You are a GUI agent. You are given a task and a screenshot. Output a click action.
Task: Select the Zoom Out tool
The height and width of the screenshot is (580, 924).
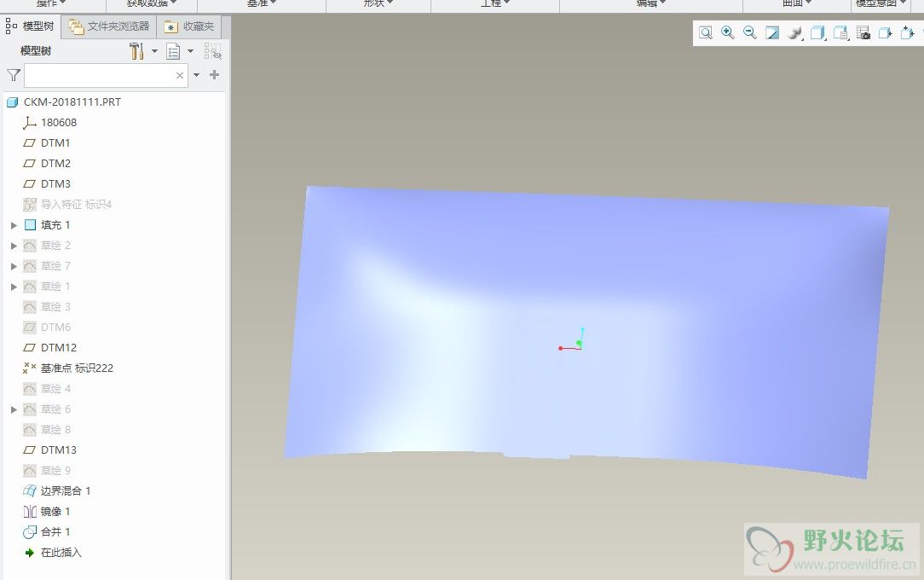[x=749, y=32]
